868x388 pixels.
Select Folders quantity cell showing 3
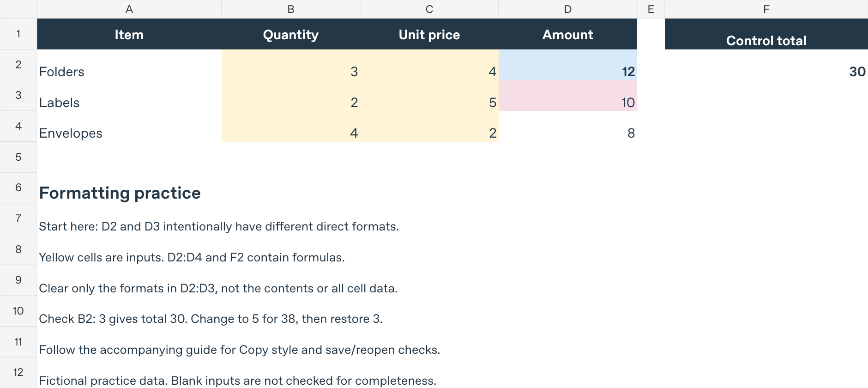tap(291, 65)
